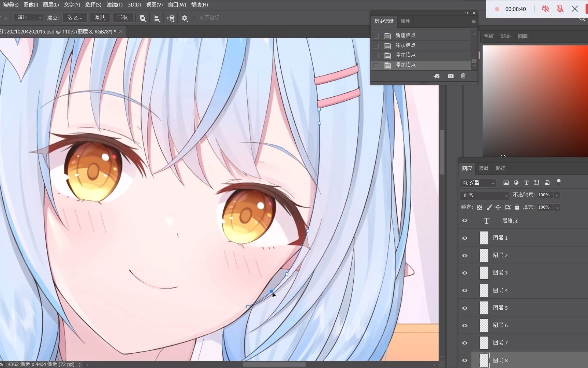Open the 图层(L) menu
The width and height of the screenshot is (588, 368).
(x=51, y=5)
